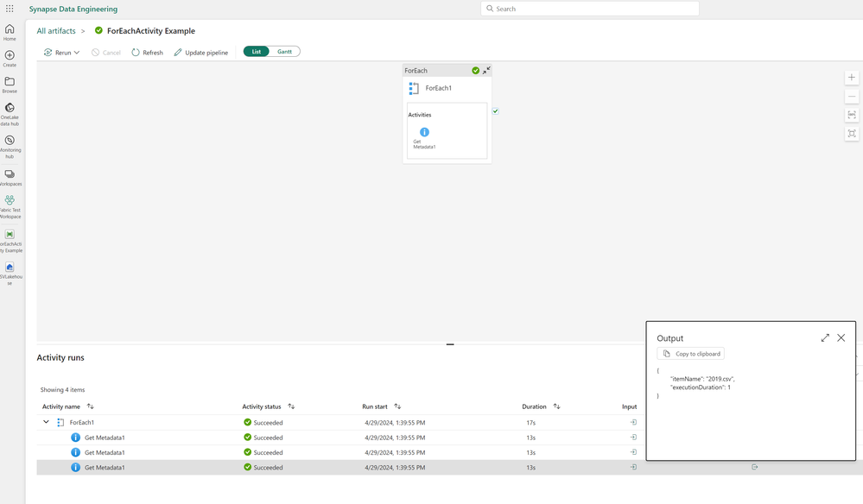Click the Refresh toolbar button
Screen dimensions: 863x504
tap(147, 53)
